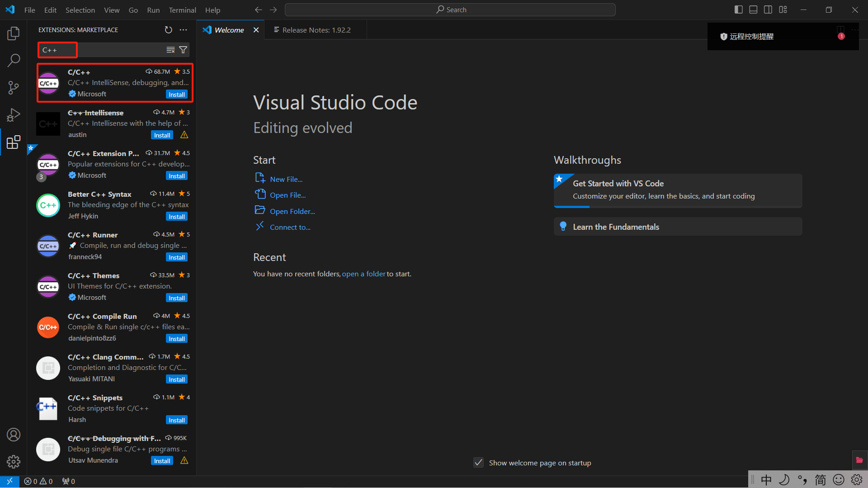
Task: Go back with navigation arrow
Action: pyautogui.click(x=258, y=10)
